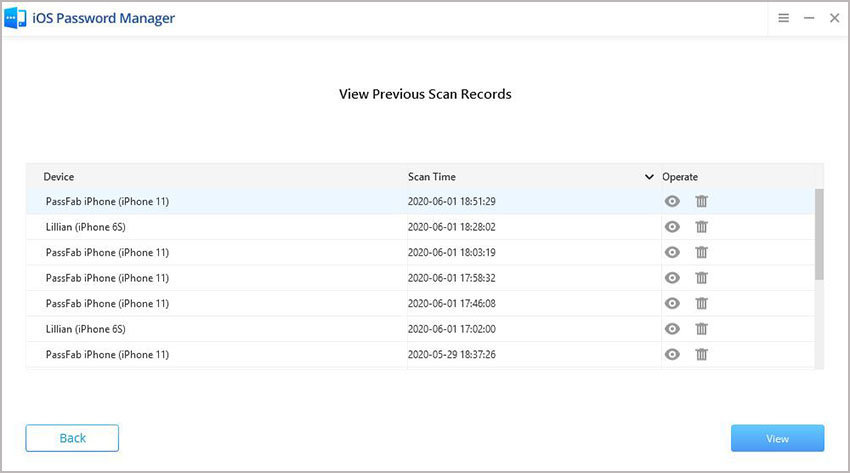
Task: Click scan time 2020-06-01 18:51:29
Action: [452, 202]
